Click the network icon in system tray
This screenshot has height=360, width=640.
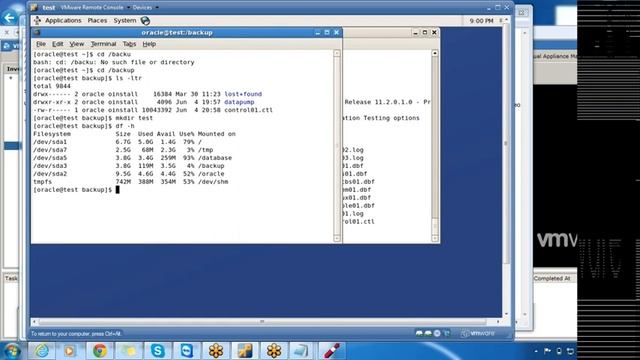(x=570, y=351)
